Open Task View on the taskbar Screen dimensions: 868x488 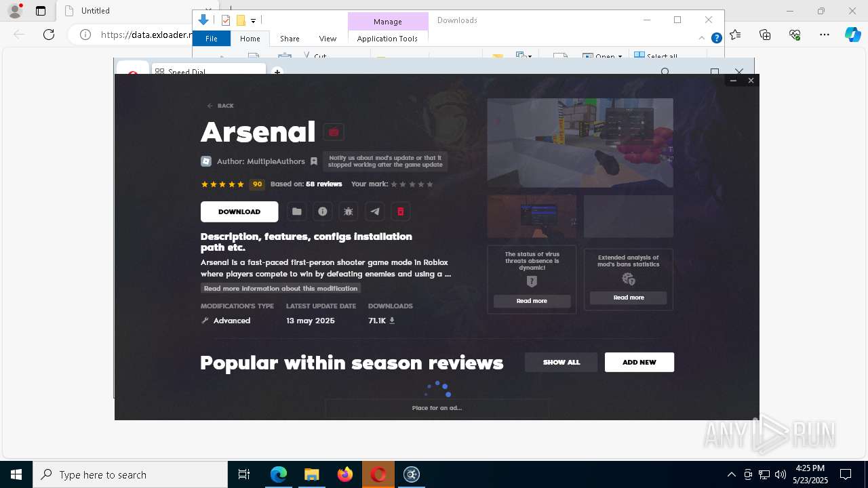click(244, 474)
